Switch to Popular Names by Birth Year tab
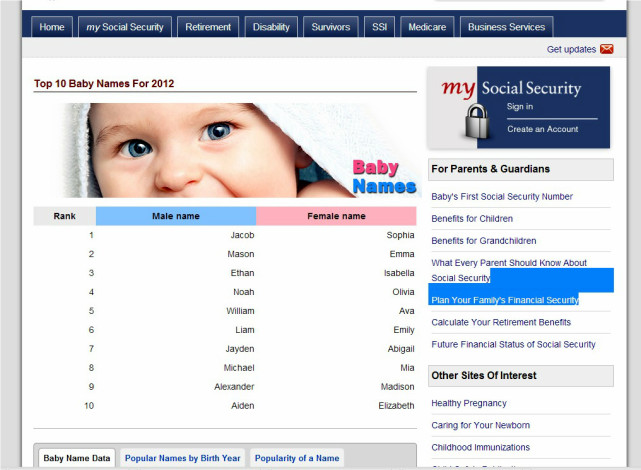 [182, 458]
